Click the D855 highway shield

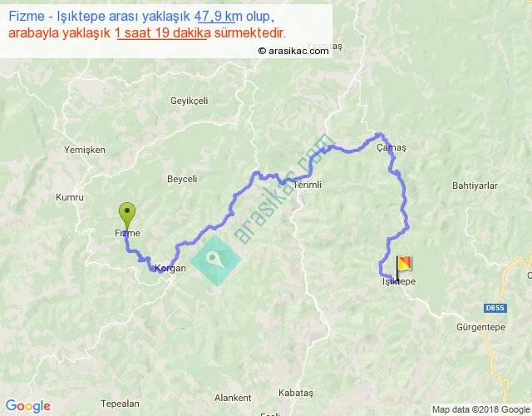[495, 308]
